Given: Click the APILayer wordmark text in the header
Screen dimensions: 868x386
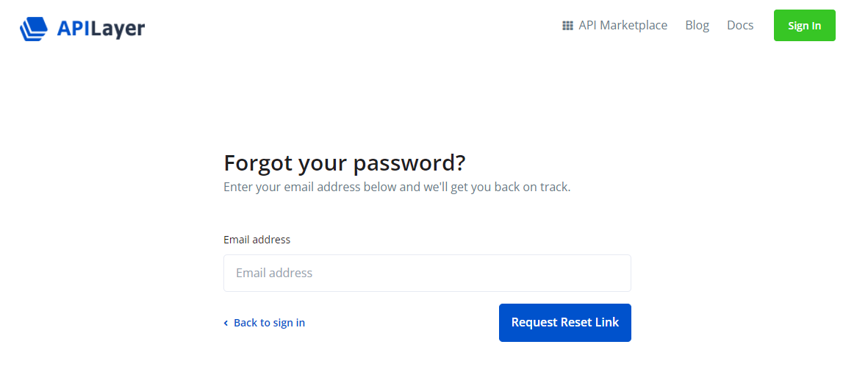Looking at the screenshot, I should point(101,28).
